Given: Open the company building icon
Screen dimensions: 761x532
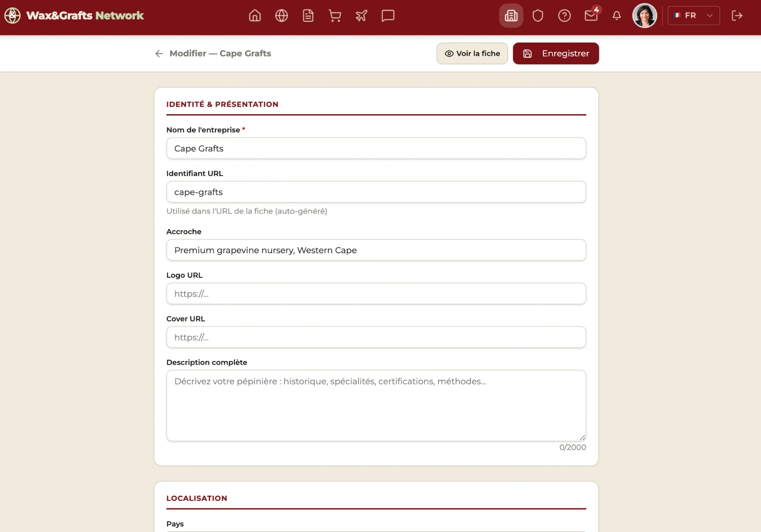Looking at the screenshot, I should pyautogui.click(x=511, y=15).
